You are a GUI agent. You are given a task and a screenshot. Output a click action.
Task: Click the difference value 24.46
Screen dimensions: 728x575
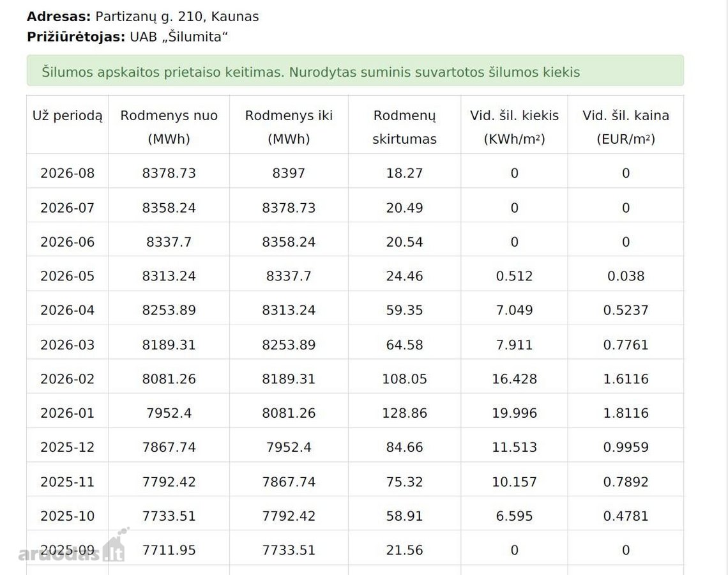point(404,277)
